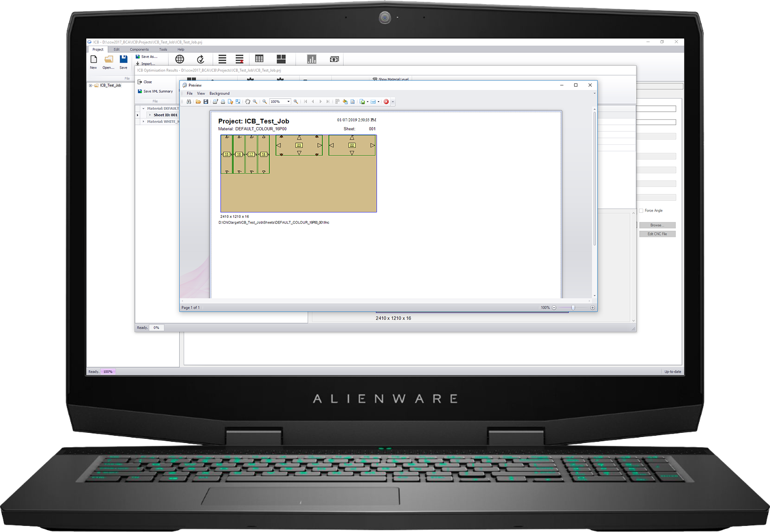The image size is (770, 532).
Task: Click the zoom slider handle in Preview status bar
Action: click(x=573, y=308)
